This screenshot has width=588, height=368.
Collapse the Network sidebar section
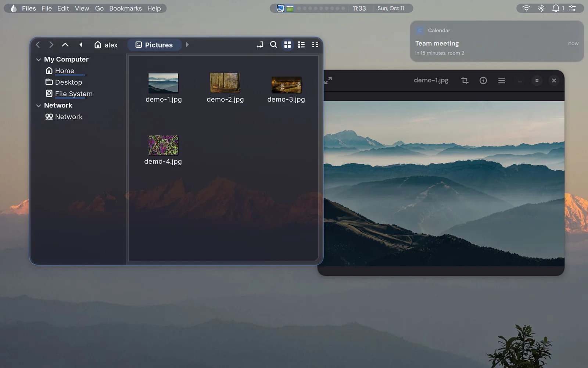tap(39, 106)
